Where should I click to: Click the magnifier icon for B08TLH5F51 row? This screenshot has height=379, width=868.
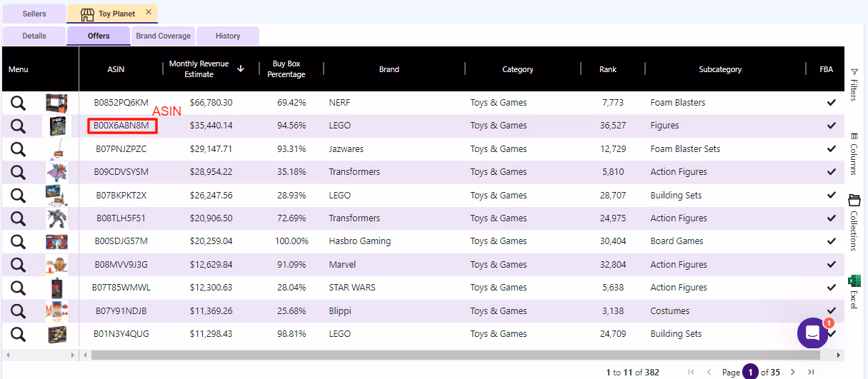pyautogui.click(x=18, y=218)
